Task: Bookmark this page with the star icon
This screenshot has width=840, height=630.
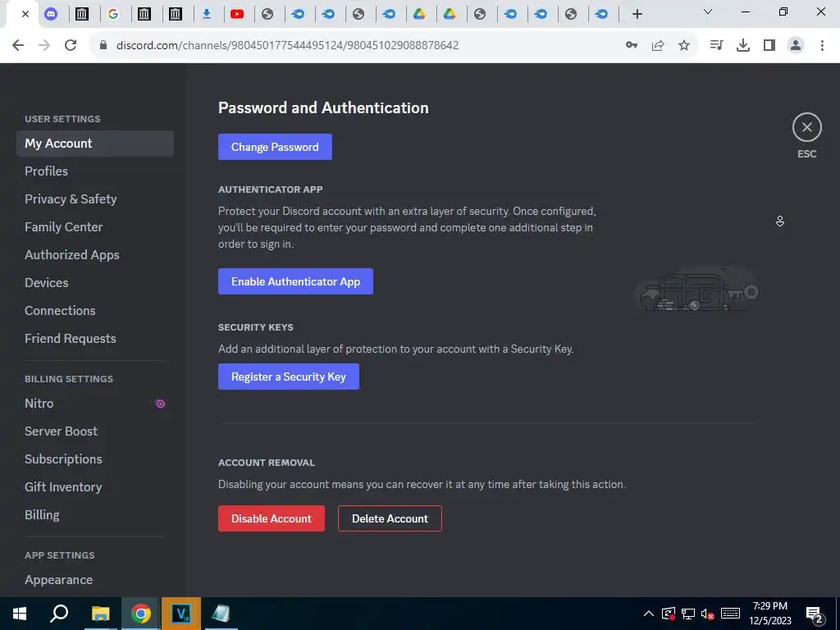Action: (x=684, y=46)
